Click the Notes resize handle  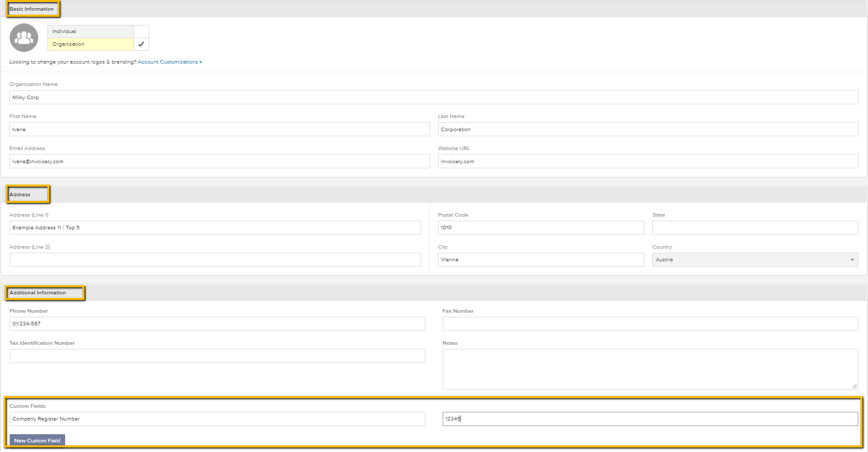tap(855, 386)
